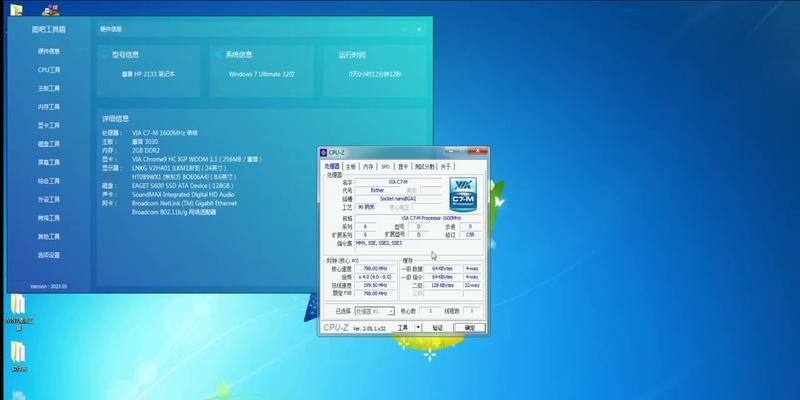The width and height of the screenshot is (800, 400).
Task: Open 显卡工具 in the toolbox sidebar
Action: pyautogui.click(x=49, y=126)
